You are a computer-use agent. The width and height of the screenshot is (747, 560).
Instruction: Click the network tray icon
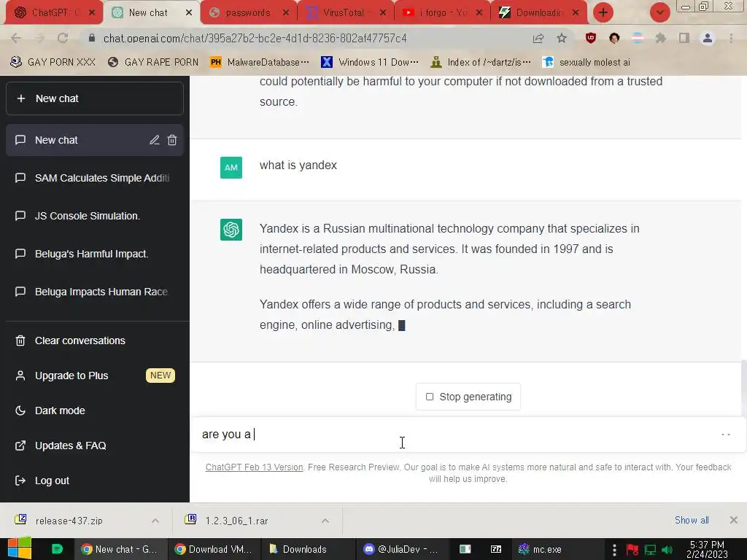point(650,550)
